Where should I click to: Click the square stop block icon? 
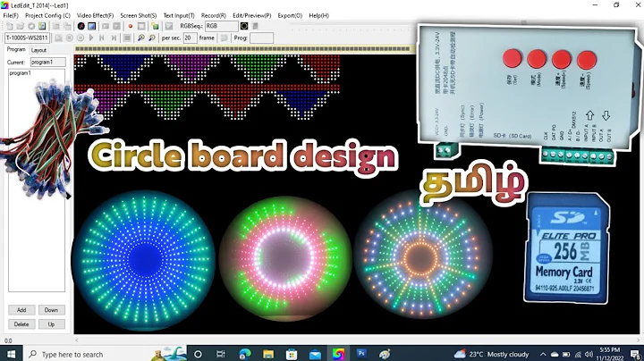point(127,38)
